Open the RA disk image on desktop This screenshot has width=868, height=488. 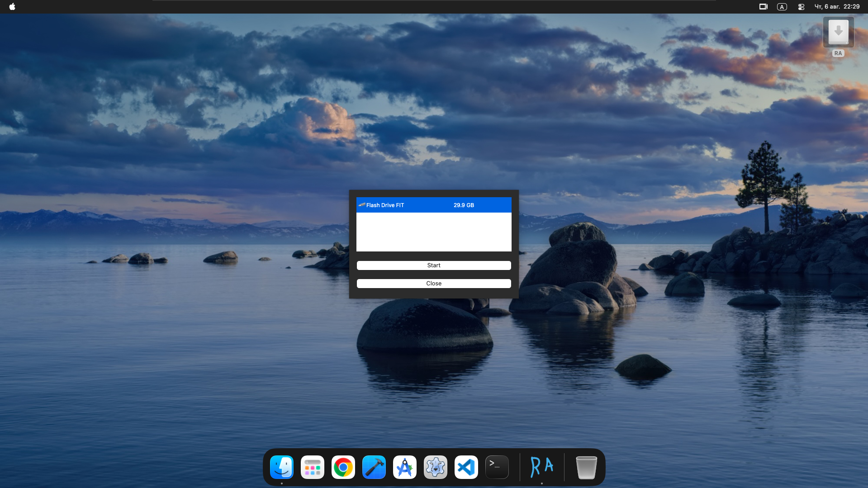pyautogui.click(x=838, y=33)
